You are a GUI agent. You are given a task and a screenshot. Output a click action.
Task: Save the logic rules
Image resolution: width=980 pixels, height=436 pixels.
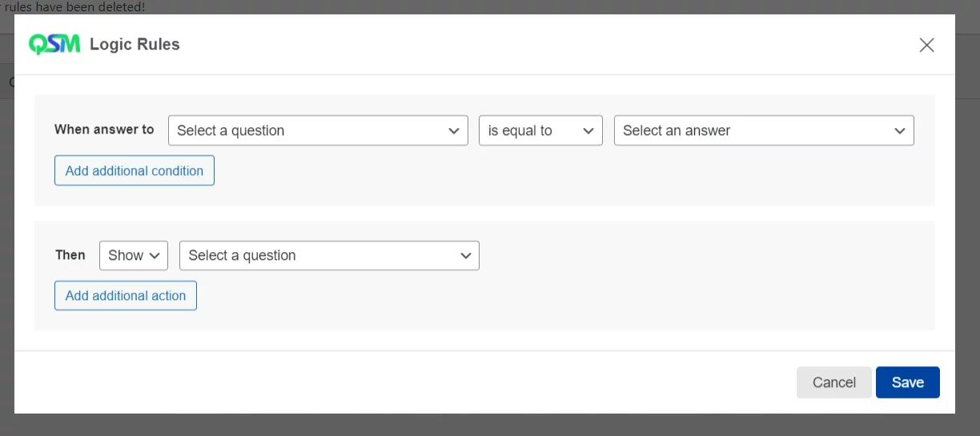click(908, 382)
